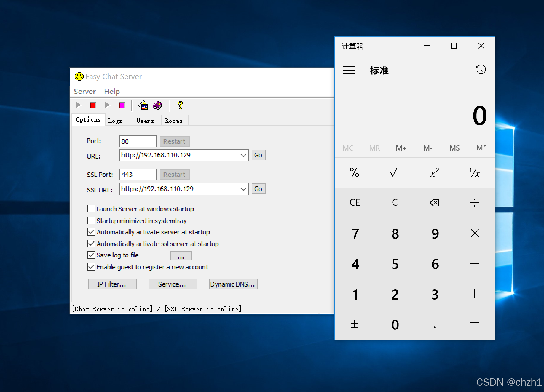Click the plus-minus sign key on calculator
Screen dimensions: 544x392
[355, 324]
